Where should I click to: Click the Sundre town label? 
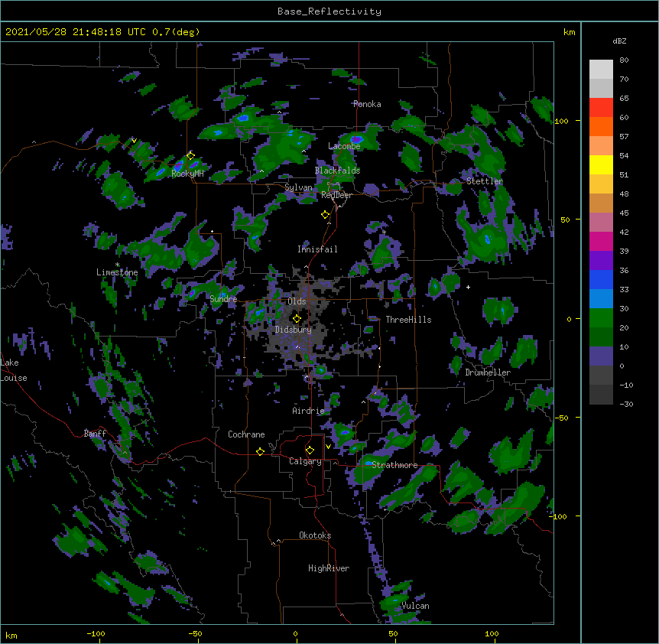[x=223, y=299]
